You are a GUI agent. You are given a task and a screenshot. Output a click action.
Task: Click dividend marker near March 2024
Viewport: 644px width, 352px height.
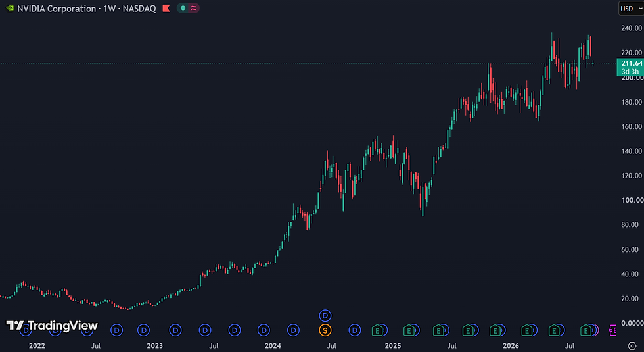[x=293, y=330]
